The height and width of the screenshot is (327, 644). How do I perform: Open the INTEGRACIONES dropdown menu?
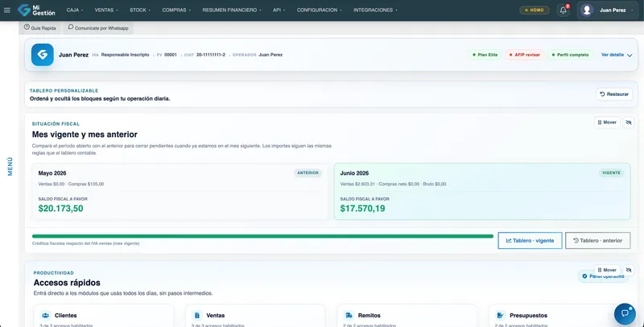tap(375, 10)
